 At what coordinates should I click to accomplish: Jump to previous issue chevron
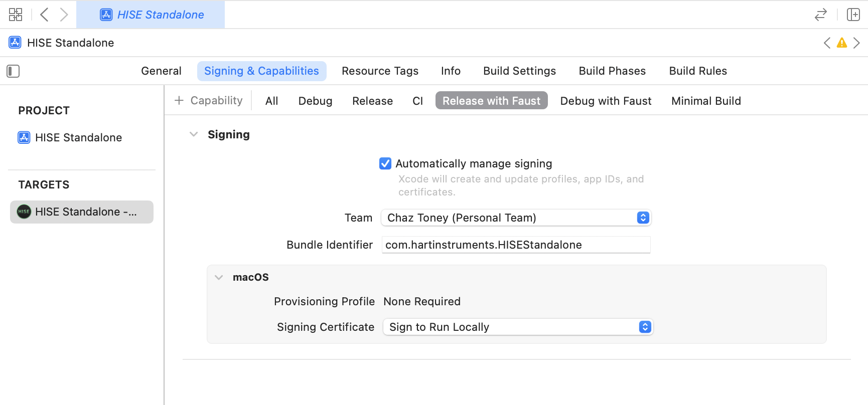(827, 43)
